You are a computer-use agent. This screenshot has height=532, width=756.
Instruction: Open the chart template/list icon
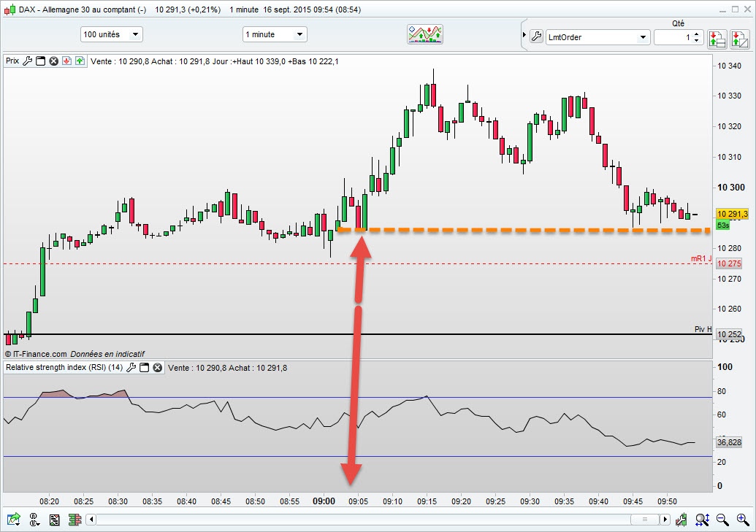point(55,519)
